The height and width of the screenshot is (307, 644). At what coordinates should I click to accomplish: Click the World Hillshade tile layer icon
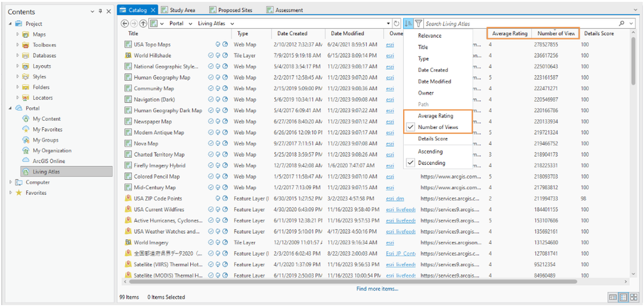[x=128, y=55]
